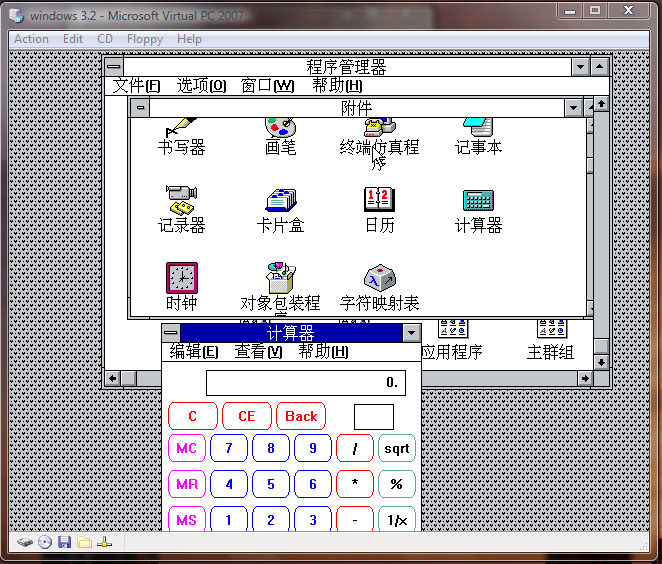Open 帮助(H) menu in 计算器
Image resolution: width=662 pixels, height=564 pixels.
coord(323,352)
